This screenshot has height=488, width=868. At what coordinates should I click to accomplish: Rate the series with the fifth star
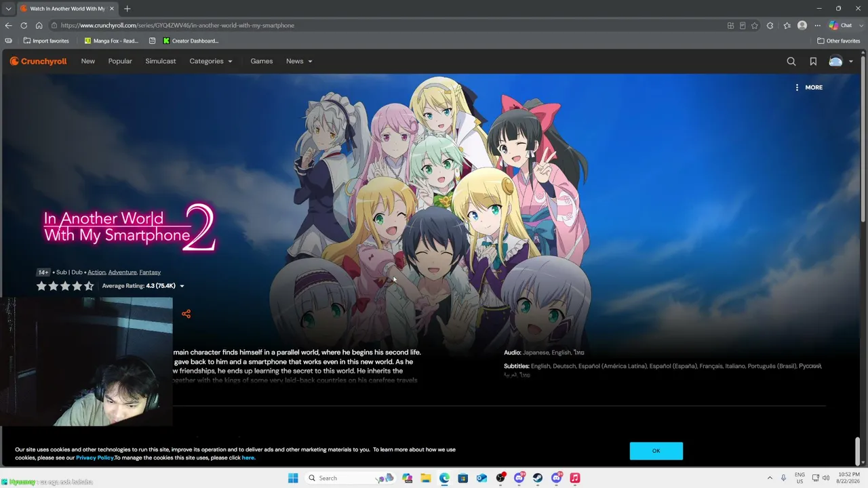[89, 286]
